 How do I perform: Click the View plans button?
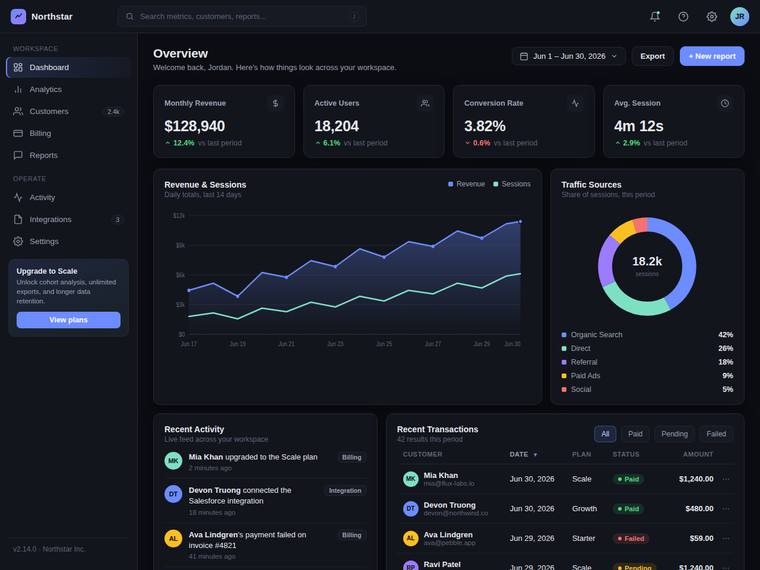[x=68, y=320]
